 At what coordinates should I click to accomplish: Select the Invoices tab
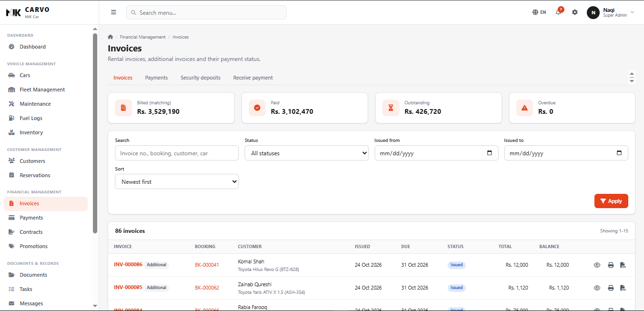pos(123,78)
